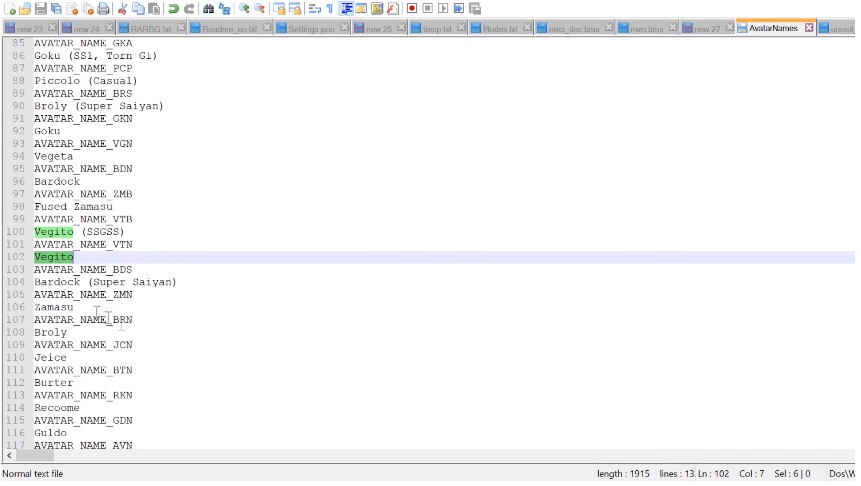Close the current document via toolbar
The height and width of the screenshot is (486, 861).
[x=72, y=8]
